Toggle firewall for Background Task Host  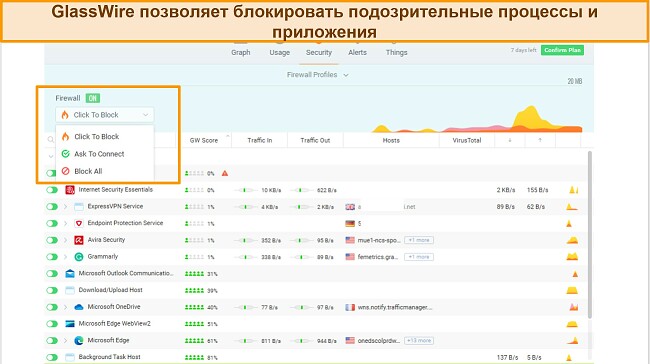(x=52, y=357)
